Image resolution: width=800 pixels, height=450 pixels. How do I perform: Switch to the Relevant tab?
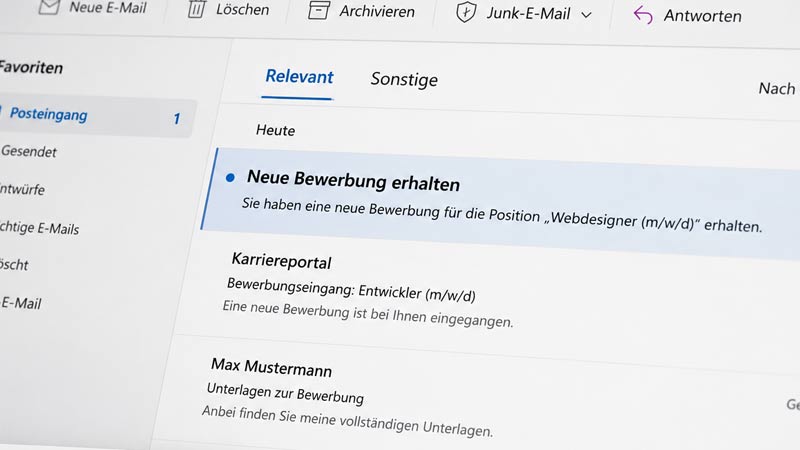299,77
